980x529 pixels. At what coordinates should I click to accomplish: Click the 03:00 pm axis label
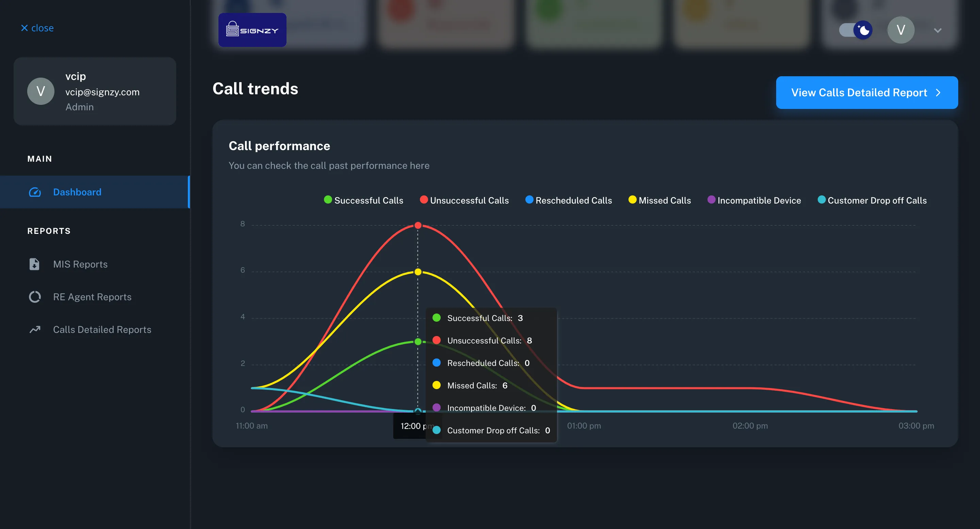[x=916, y=426]
